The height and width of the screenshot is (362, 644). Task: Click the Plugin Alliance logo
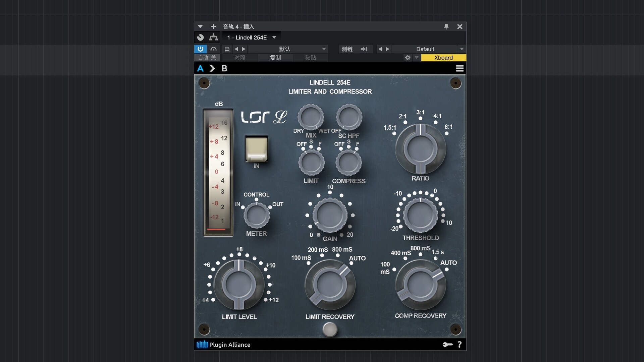pos(223,345)
